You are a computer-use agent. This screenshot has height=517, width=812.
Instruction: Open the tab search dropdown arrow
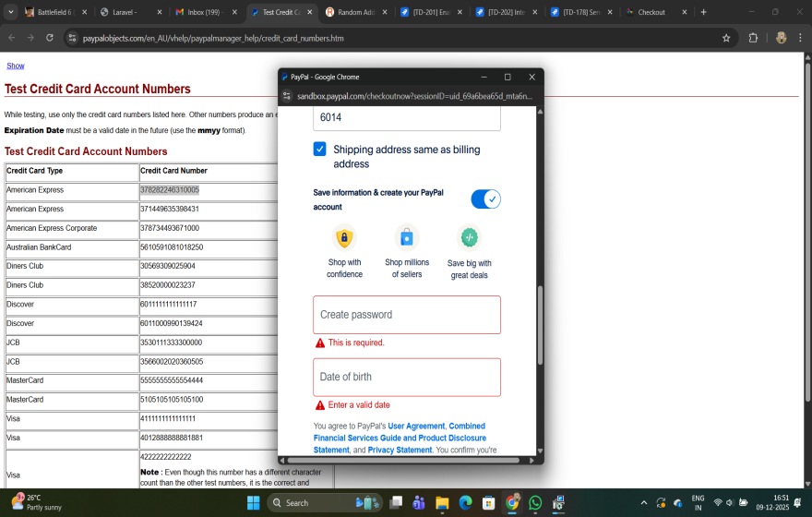click(10, 12)
